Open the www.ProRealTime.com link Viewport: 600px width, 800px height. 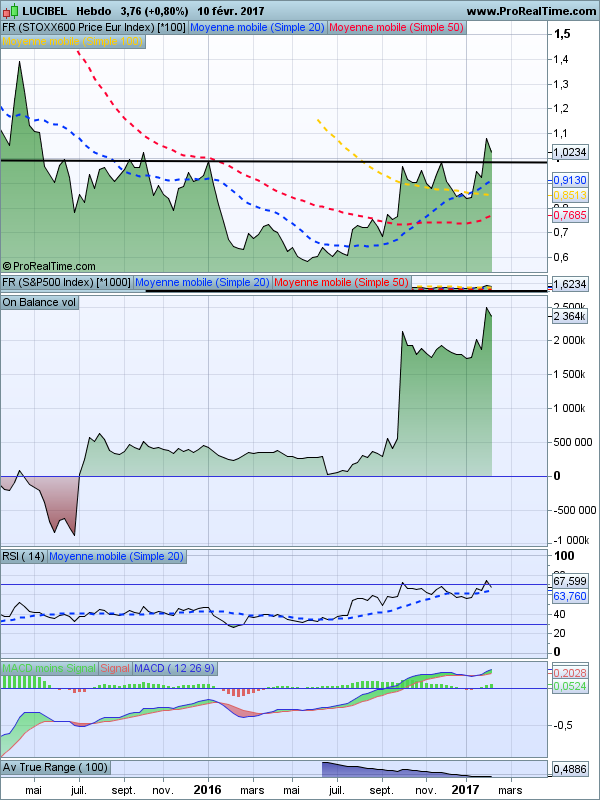531,11
